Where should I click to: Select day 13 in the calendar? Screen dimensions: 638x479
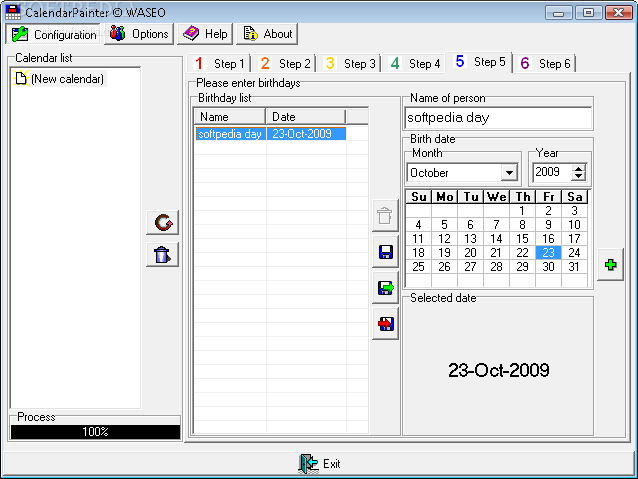pos(470,239)
